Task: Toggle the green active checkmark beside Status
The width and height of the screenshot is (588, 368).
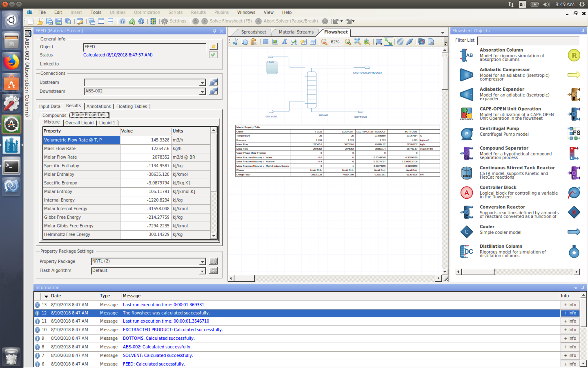Action: pyautogui.click(x=213, y=55)
